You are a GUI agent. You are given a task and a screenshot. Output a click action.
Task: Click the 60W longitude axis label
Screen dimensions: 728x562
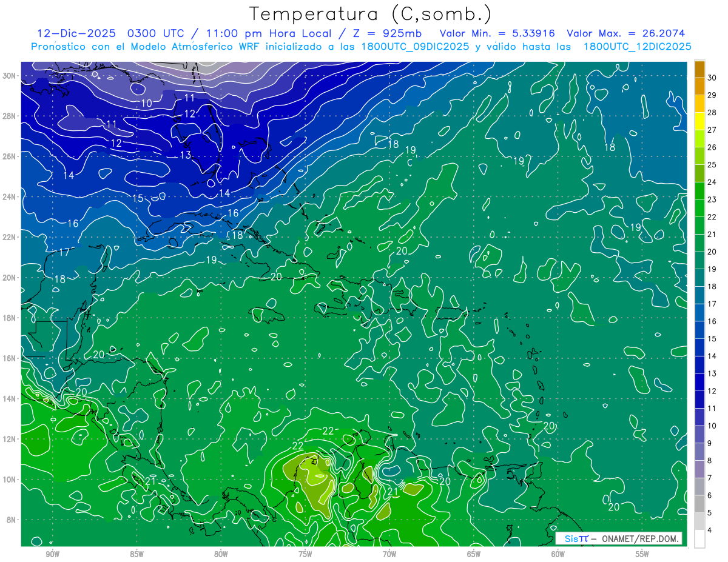tap(558, 554)
